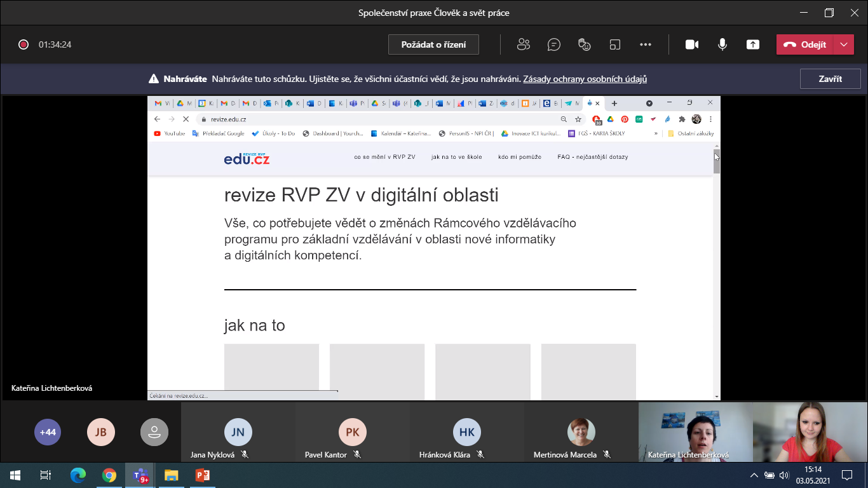Screen dimensions: 868x488
Task: Open the reactions raise hand icon
Action: point(585,44)
